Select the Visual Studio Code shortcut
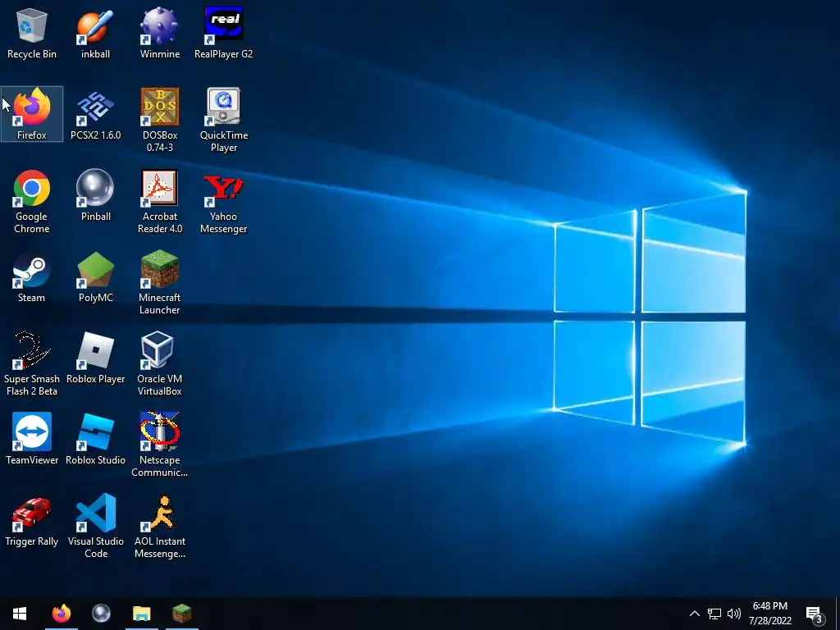Viewport: 840px width, 630px height. tap(95, 527)
